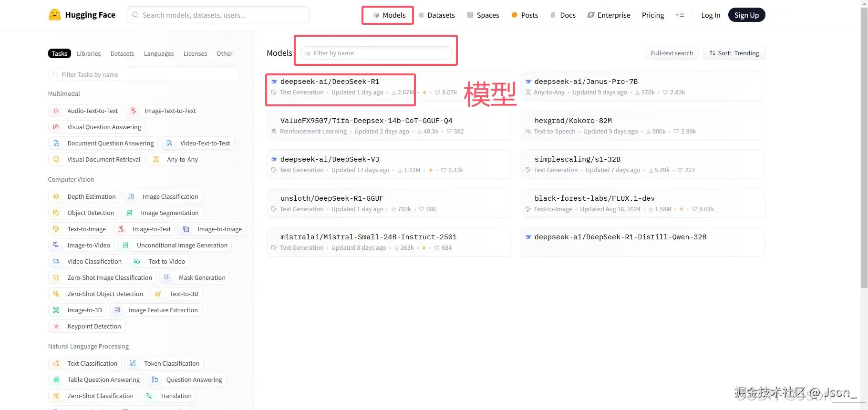Select the Tasks filter tab
This screenshot has height=410, width=868.
[x=60, y=53]
